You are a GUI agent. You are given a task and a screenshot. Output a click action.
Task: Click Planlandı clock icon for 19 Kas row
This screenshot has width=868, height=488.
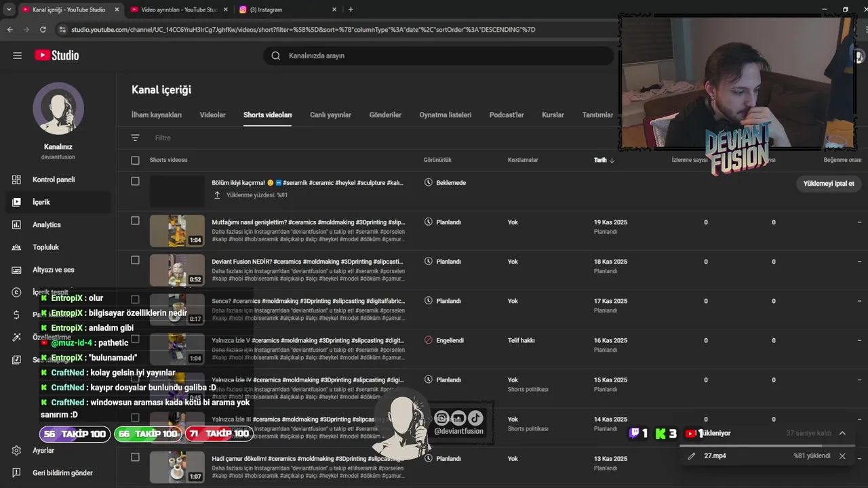point(428,222)
